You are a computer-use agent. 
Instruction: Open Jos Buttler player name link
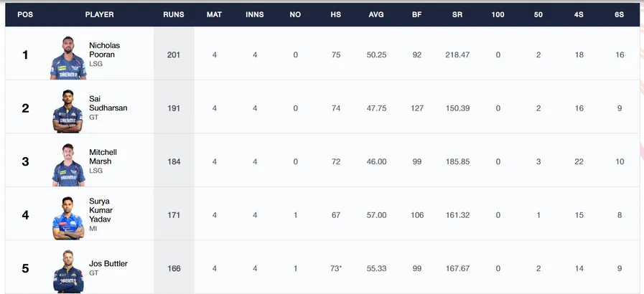pos(108,264)
